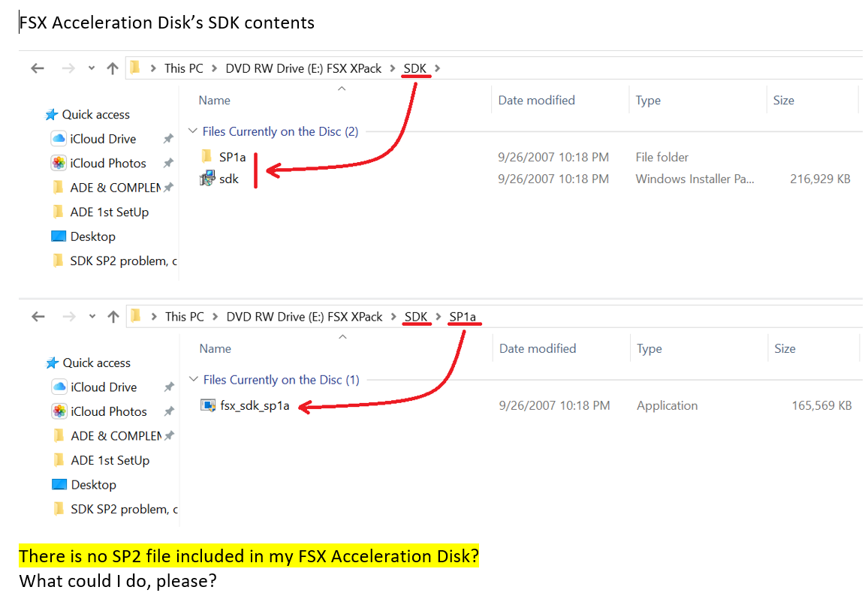Open SDK from the breadcrumb path
This screenshot has width=868, height=605.
(x=415, y=68)
